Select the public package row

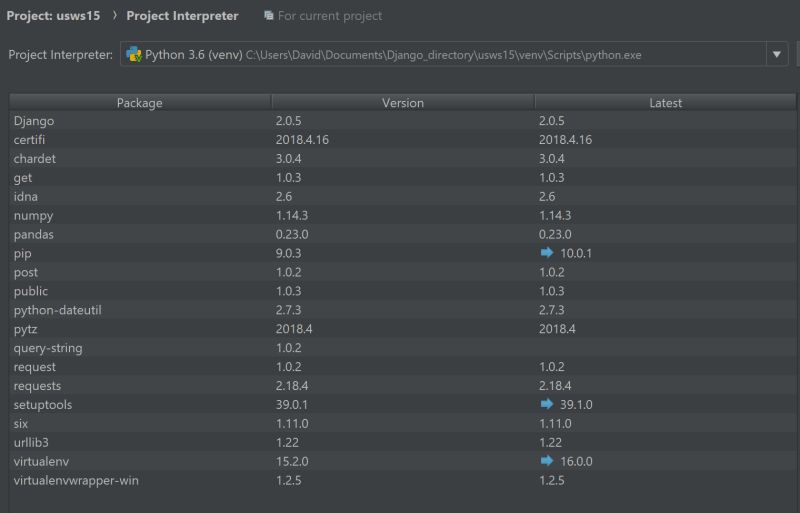coord(403,291)
